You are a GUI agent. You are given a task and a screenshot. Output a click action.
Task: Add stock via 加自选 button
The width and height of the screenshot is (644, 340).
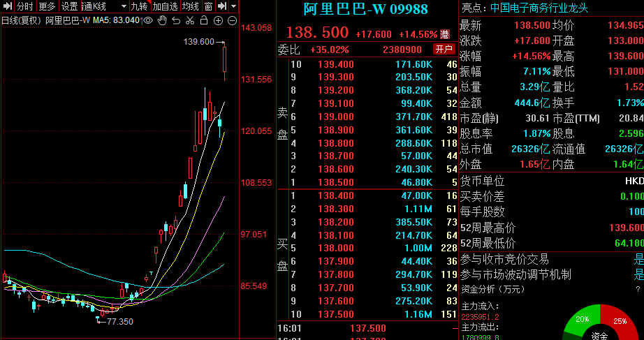coord(165,6)
